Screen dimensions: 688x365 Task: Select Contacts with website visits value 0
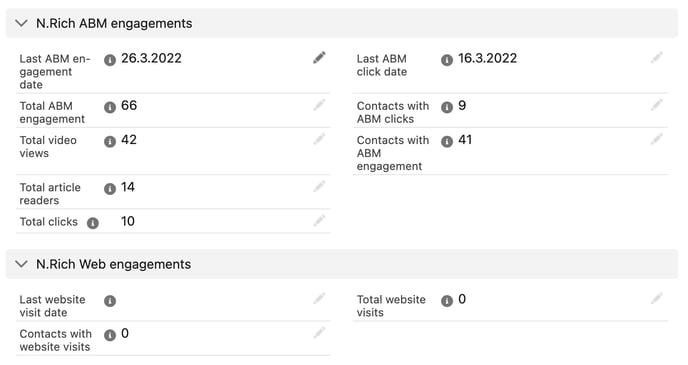125,333
